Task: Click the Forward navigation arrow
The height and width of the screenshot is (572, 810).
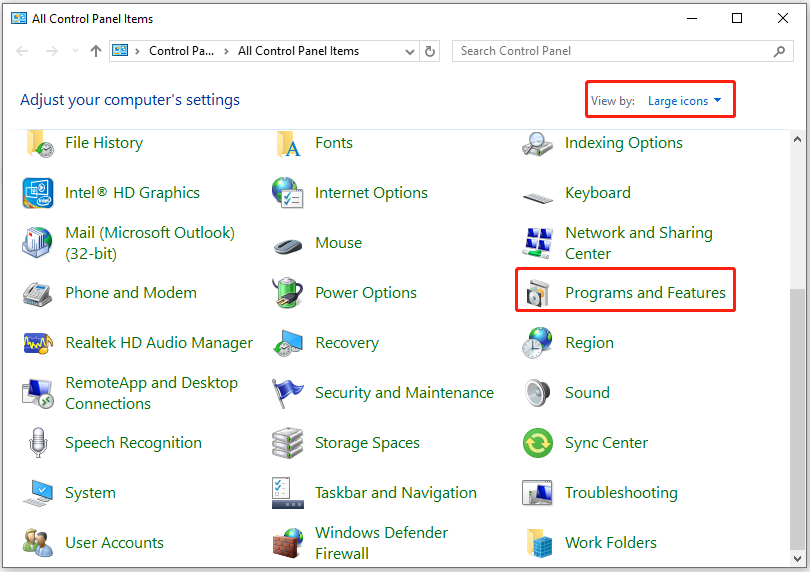Action: tap(52, 51)
